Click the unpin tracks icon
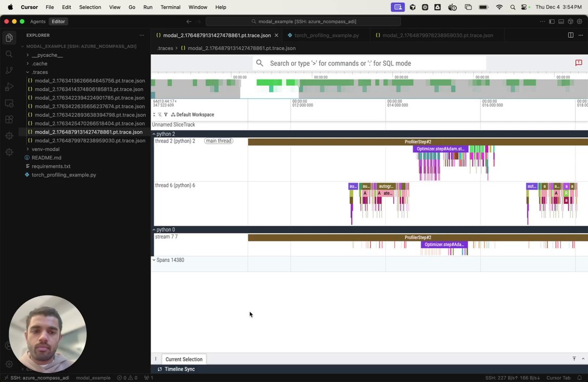 tap(160, 115)
